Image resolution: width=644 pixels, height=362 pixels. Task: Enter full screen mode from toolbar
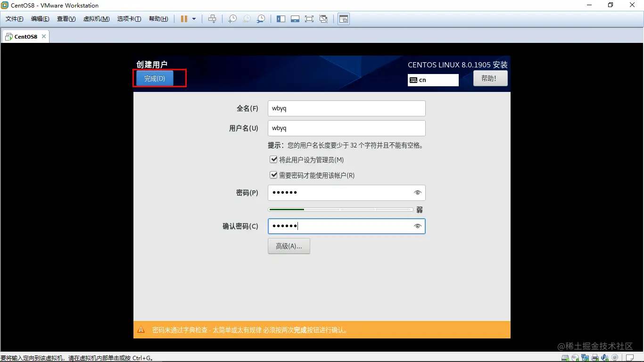click(309, 19)
